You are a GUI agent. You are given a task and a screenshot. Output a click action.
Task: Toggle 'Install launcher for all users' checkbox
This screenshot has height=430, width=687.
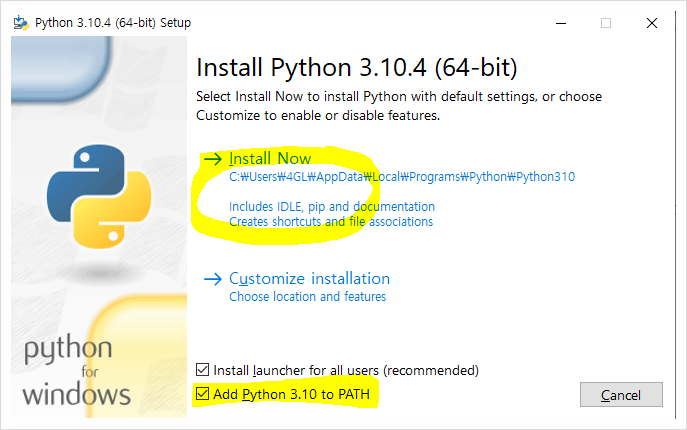tap(202, 370)
